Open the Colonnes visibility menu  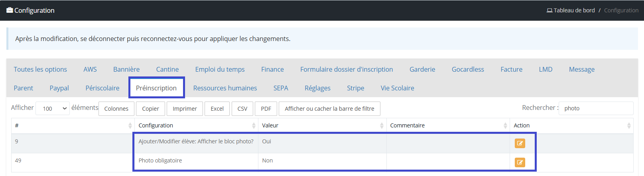(x=116, y=108)
